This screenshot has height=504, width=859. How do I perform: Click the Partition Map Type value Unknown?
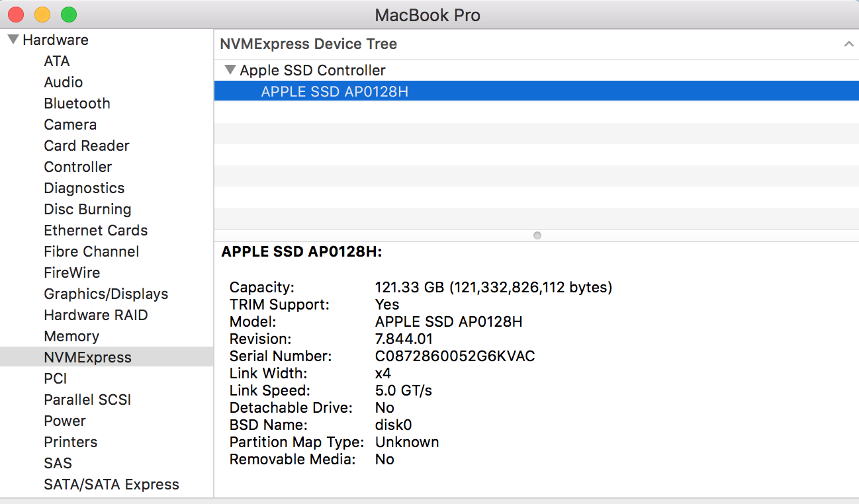pos(407,442)
